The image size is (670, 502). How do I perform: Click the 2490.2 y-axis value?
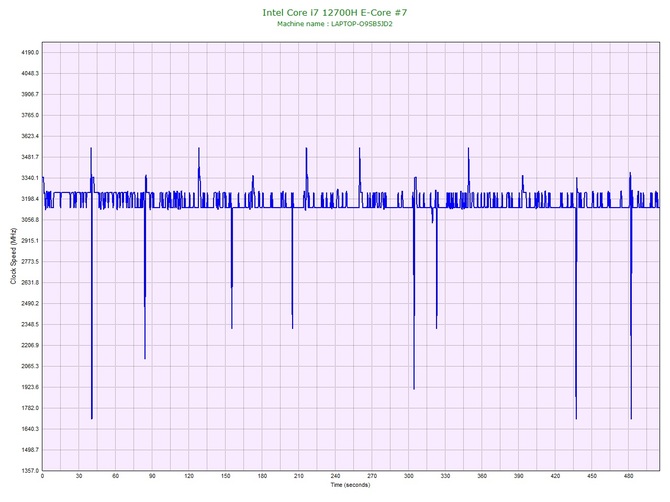[x=30, y=304]
